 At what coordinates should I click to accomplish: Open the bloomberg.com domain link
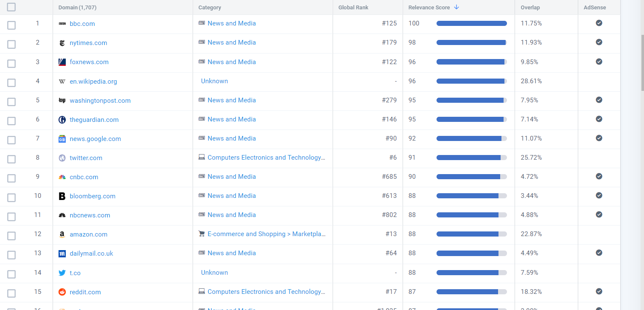[x=92, y=196]
